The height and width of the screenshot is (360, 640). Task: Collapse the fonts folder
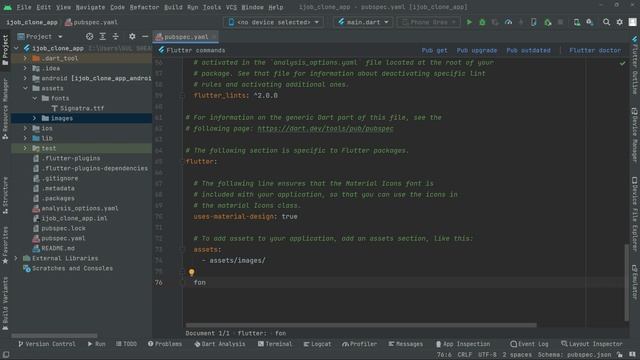35,98
